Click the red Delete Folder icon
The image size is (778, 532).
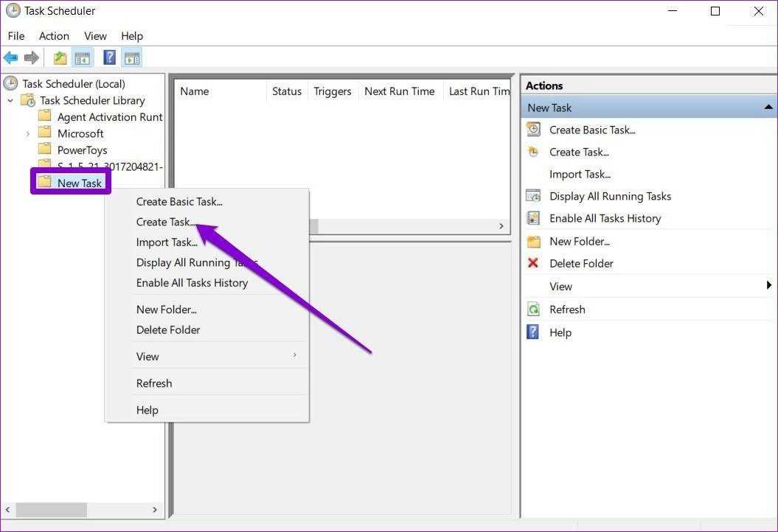(533, 263)
